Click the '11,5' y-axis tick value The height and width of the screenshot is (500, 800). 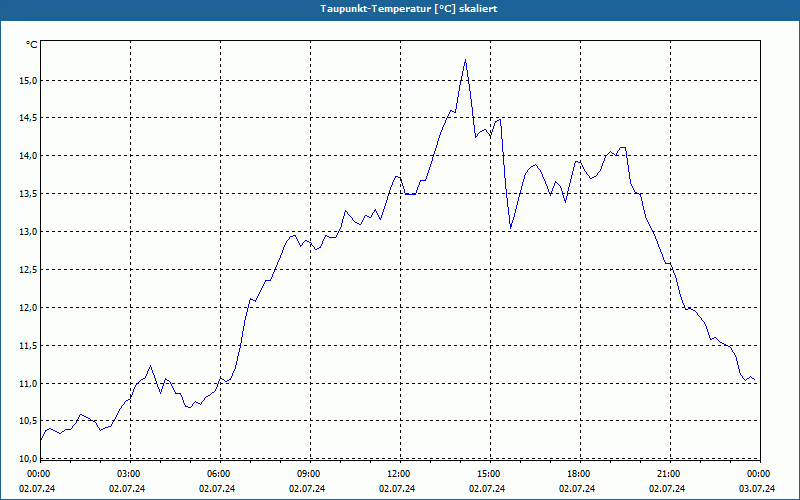[x=29, y=345]
